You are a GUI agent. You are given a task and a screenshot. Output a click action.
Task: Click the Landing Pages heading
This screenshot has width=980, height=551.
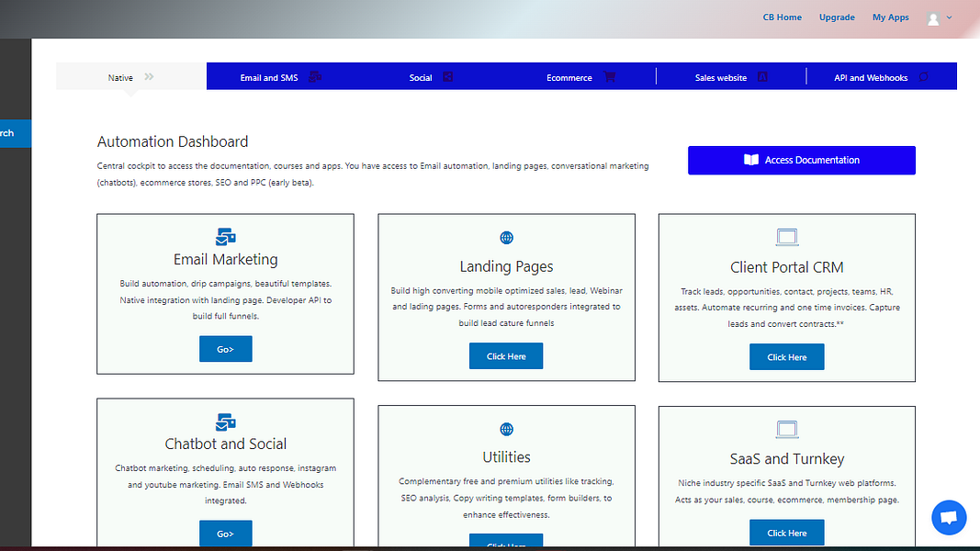(506, 266)
